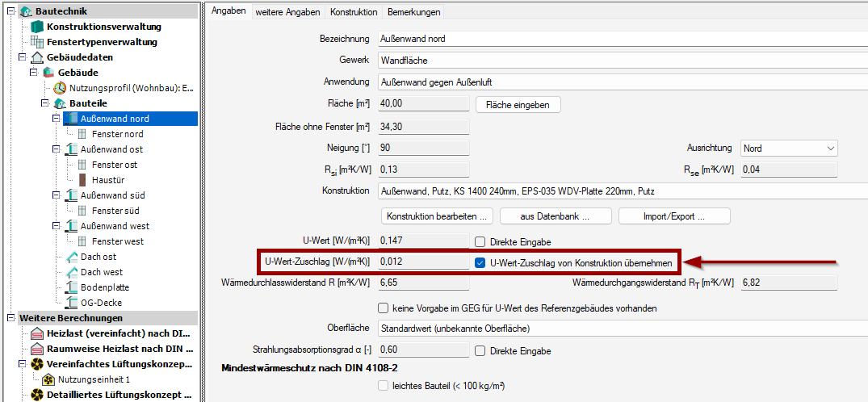Collapse the Außenwand ost tree node
The height and width of the screenshot is (402, 868).
pos(57,149)
